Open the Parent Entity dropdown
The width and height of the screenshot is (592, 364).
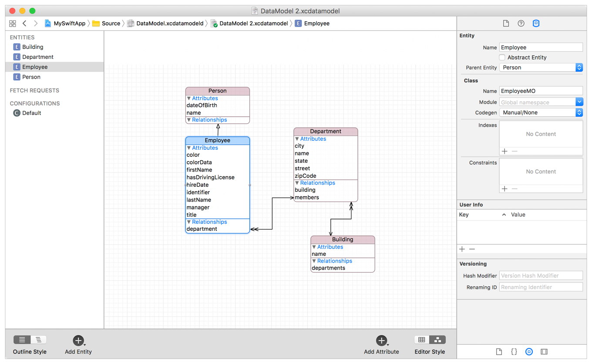tap(541, 67)
